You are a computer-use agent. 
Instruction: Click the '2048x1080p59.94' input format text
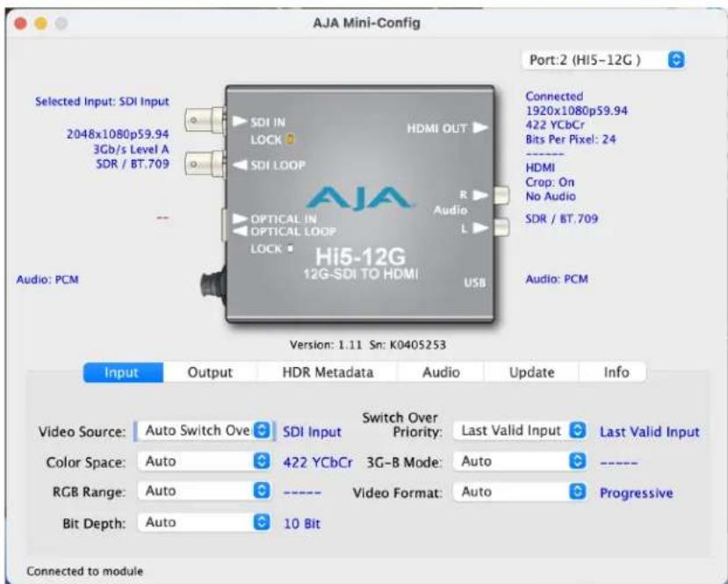click(118, 134)
